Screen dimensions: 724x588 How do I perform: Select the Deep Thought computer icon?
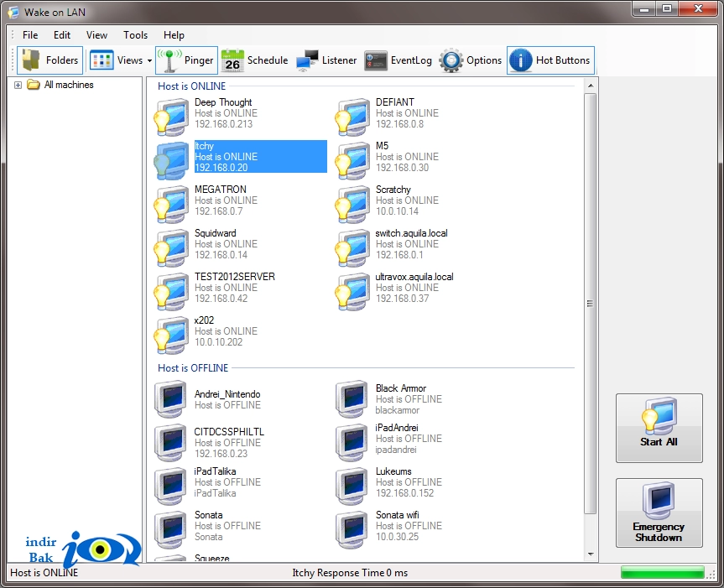coord(171,117)
